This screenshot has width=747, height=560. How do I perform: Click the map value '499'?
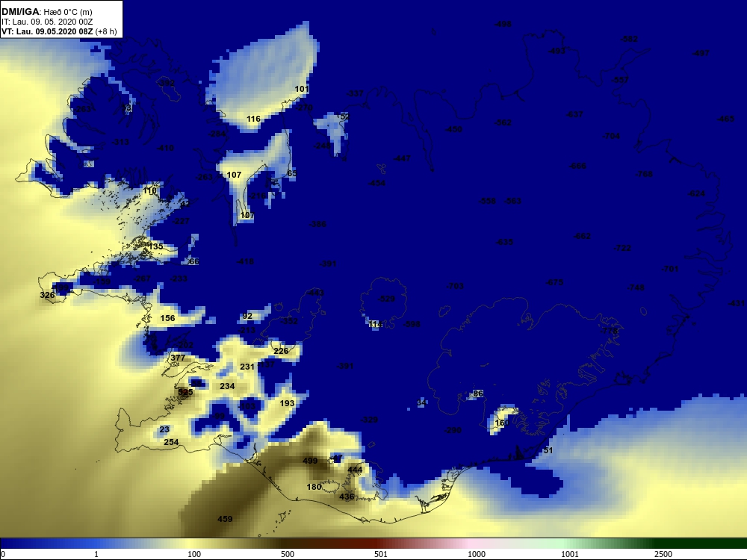tap(310, 461)
